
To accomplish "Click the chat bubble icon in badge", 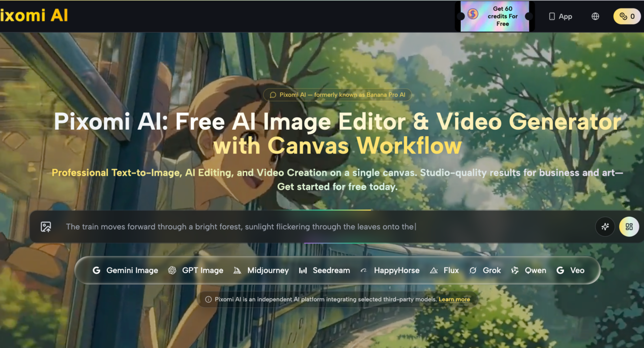I will click(272, 94).
